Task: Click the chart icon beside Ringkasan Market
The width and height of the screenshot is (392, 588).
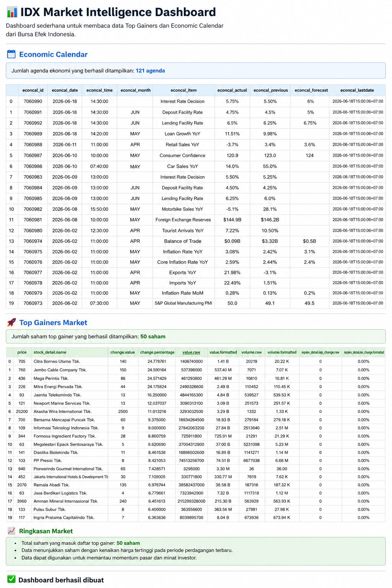Action: tap(11, 531)
